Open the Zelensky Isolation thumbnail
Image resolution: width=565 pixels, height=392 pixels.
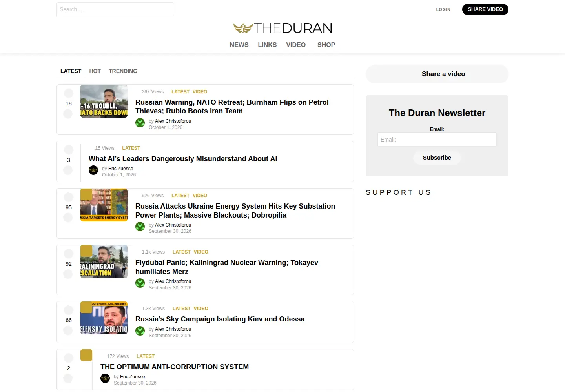104,318
